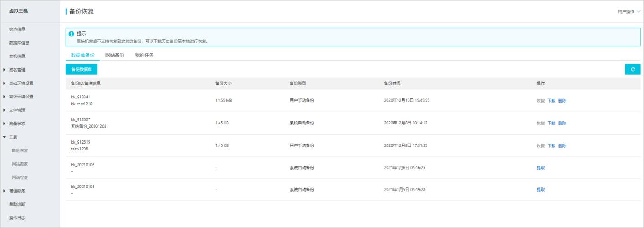Switch to the 我的任务 tab
Image resolution: width=644 pixels, height=228 pixels.
point(144,55)
